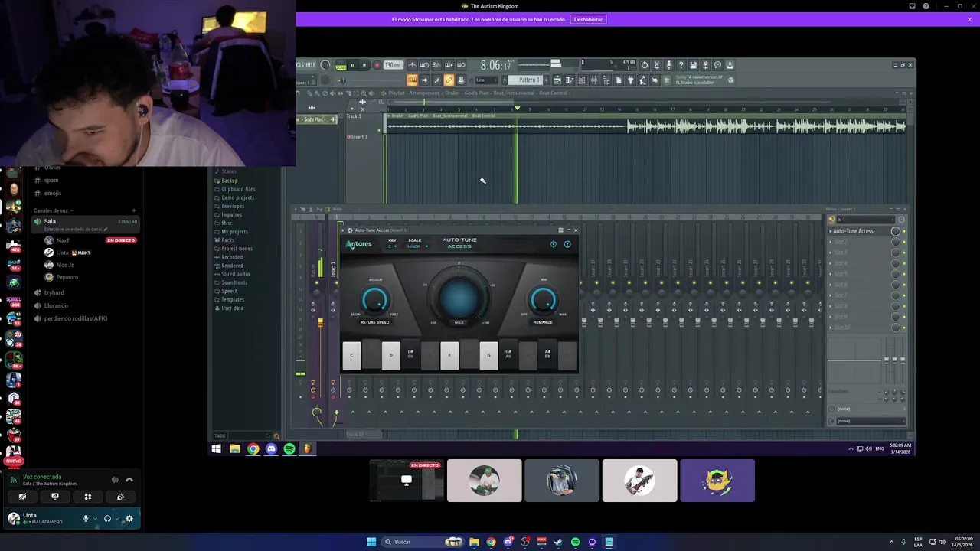Click the FL Studio play/pause button
This screenshot has width=980, height=551.
click(x=352, y=65)
